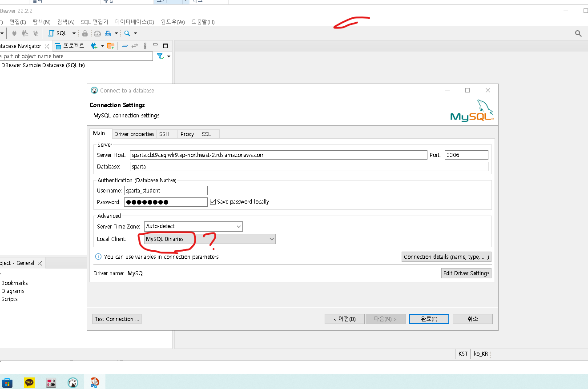The height and width of the screenshot is (389, 588).
Task: Expand the SQL button dropdown arrow
Action: coord(74,33)
